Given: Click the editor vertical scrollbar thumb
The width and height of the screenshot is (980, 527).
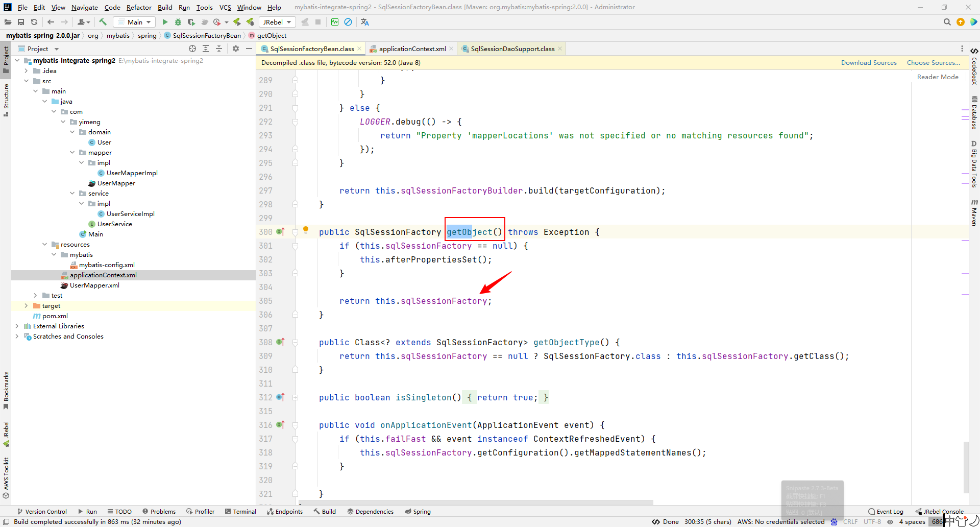Looking at the screenshot, I should click(x=966, y=466).
